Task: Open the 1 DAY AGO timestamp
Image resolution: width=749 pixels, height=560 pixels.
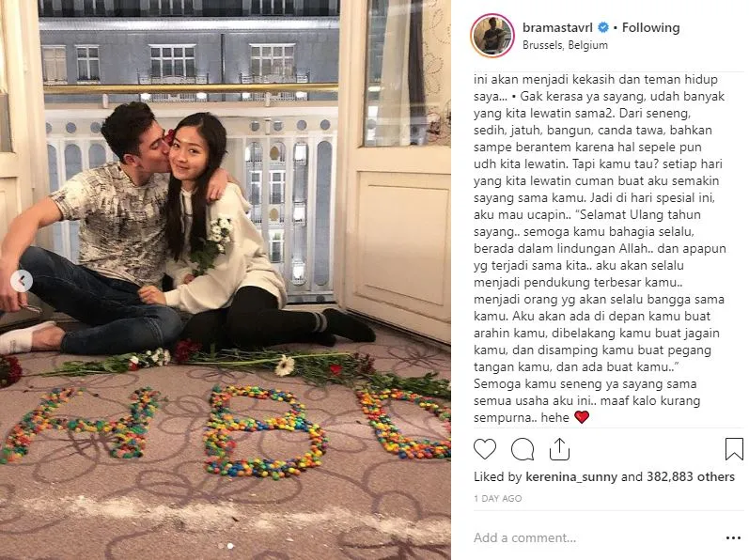Action: point(498,498)
